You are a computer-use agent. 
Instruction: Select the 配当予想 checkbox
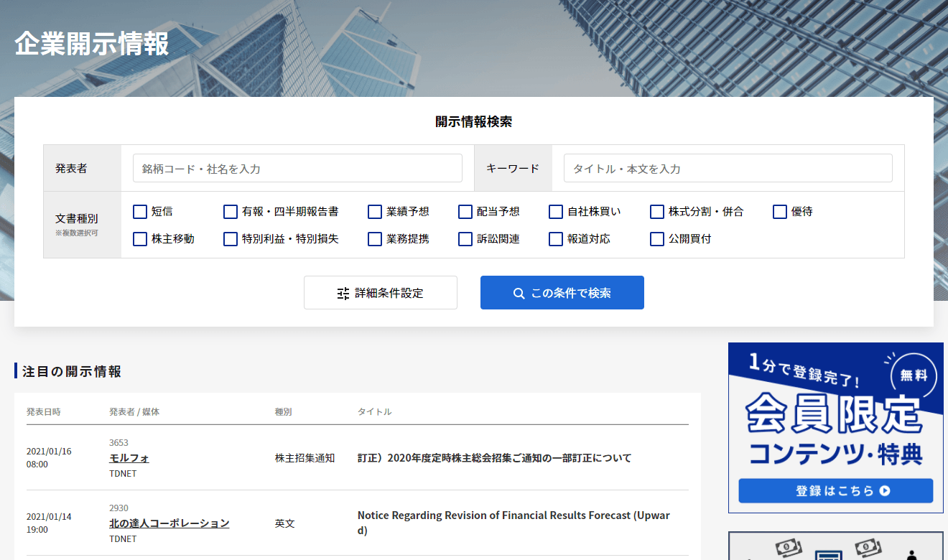click(465, 212)
